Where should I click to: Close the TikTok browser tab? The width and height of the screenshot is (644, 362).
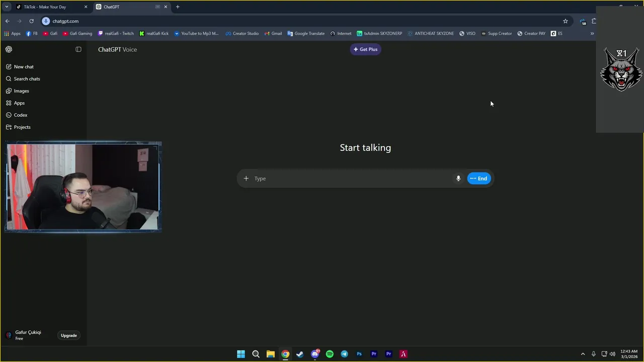tap(86, 7)
